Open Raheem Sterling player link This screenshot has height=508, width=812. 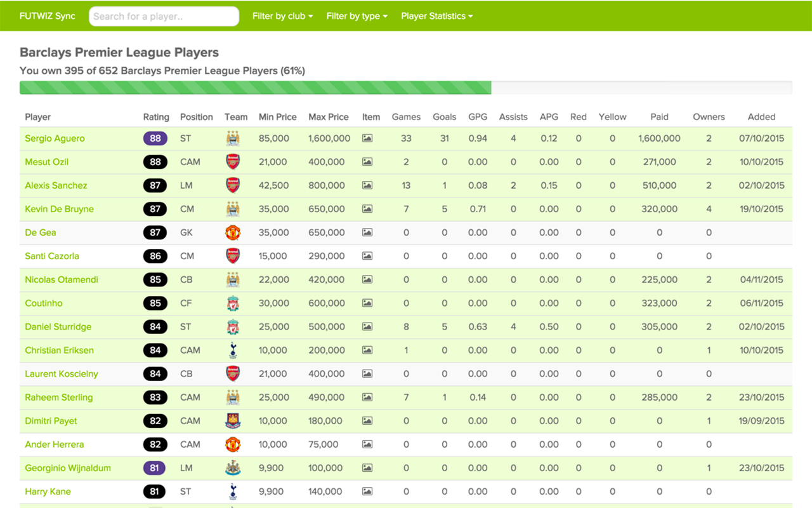click(x=59, y=397)
